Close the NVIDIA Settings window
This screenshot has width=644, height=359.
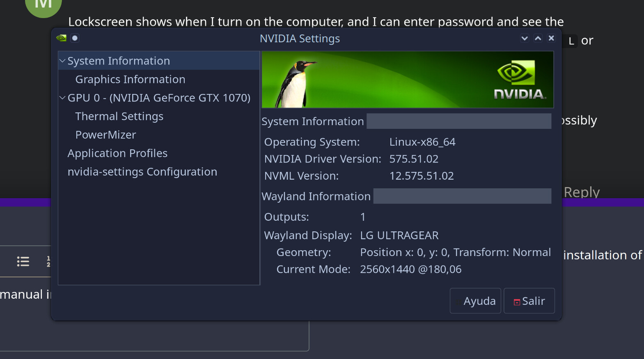551,38
